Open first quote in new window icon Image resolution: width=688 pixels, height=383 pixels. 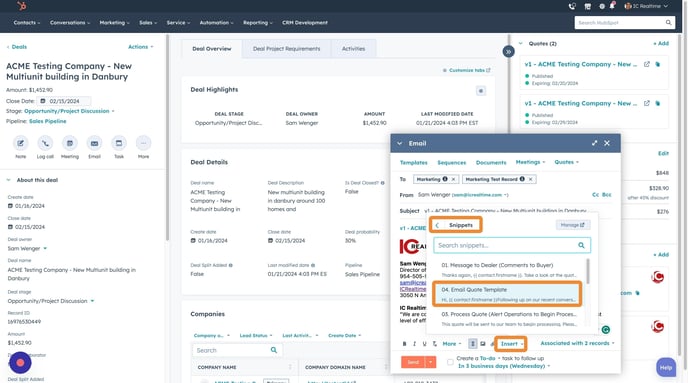click(647, 64)
